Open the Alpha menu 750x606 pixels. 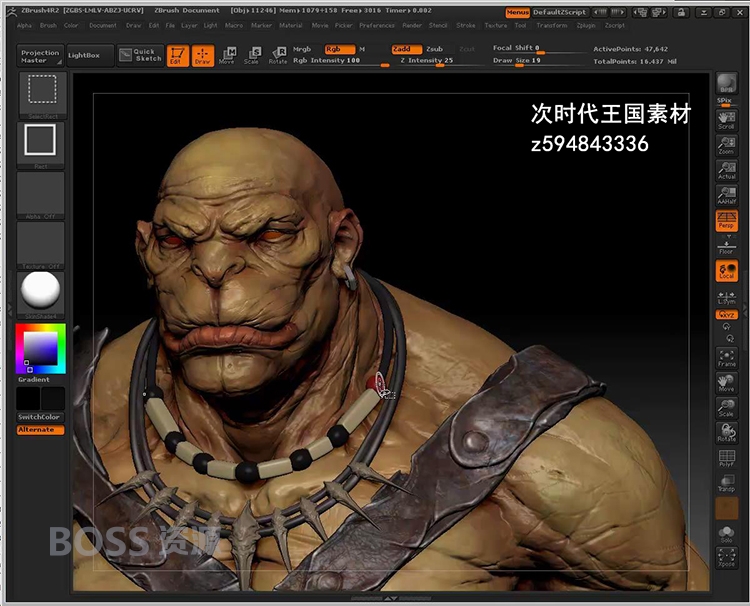[24, 25]
